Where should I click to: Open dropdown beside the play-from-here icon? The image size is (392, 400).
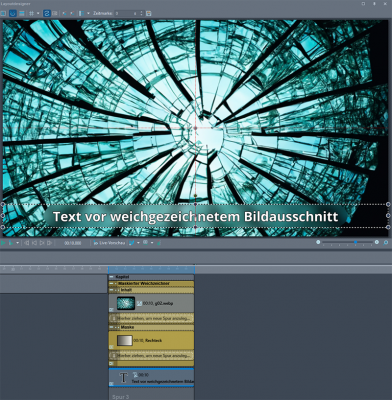(17, 243)
